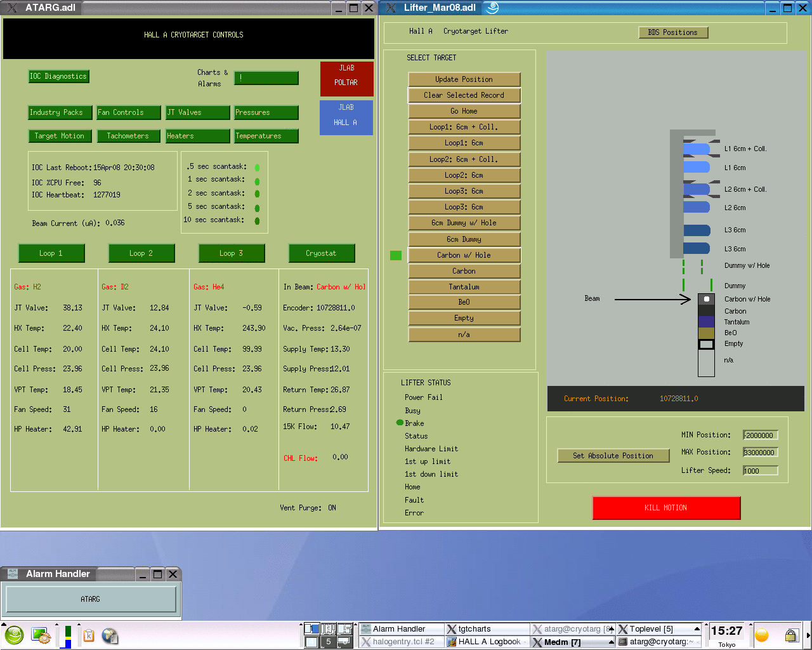This screenshot has width=812, height=650.
Task: Click Lifter Speed input field
Action: pos(761,471)
